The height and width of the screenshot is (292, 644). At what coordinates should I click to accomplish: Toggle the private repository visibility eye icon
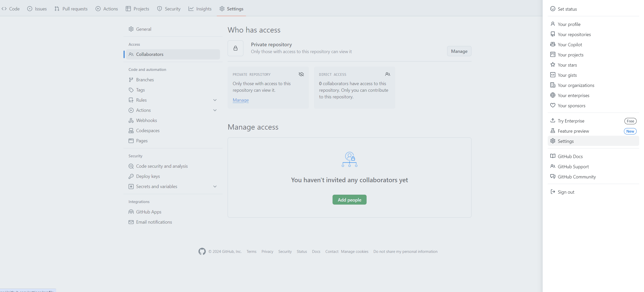pos(301,74)
